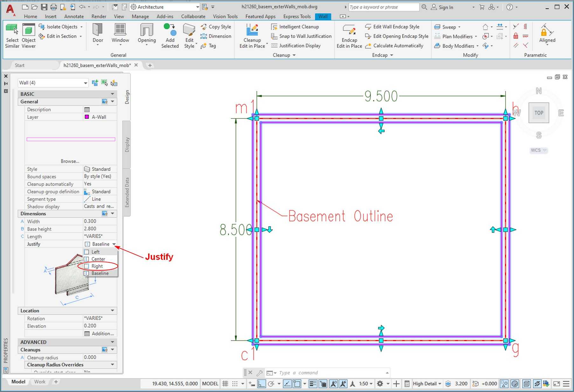Viewport: 574px width, 392px height.
Task: Click the A-Wall magenta layer swatch
Action: (x=87, y=117)
